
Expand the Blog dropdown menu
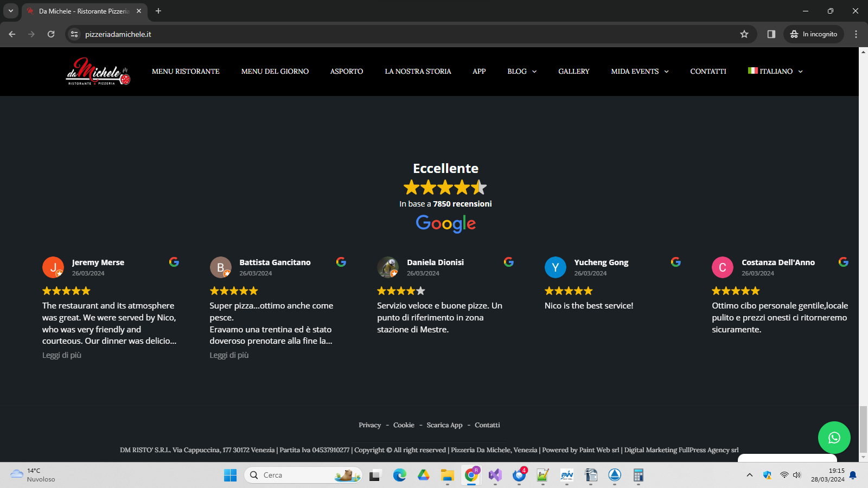pos(522,72)
